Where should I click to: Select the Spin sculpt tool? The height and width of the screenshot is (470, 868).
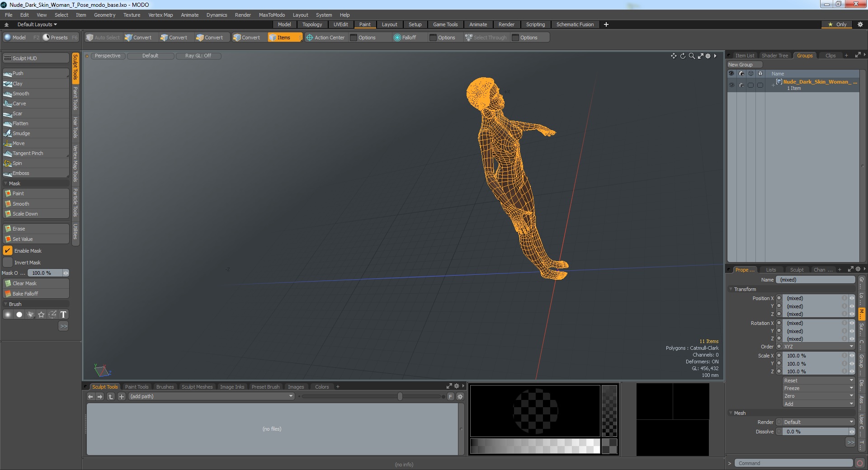coord(36,163)
